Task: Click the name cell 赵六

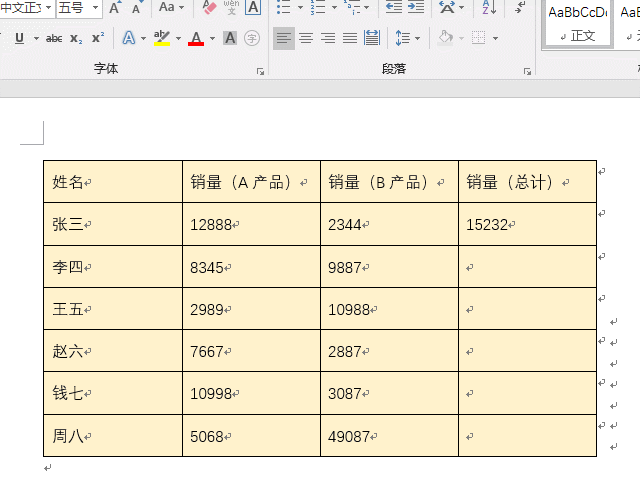Action: pos(113,351)
